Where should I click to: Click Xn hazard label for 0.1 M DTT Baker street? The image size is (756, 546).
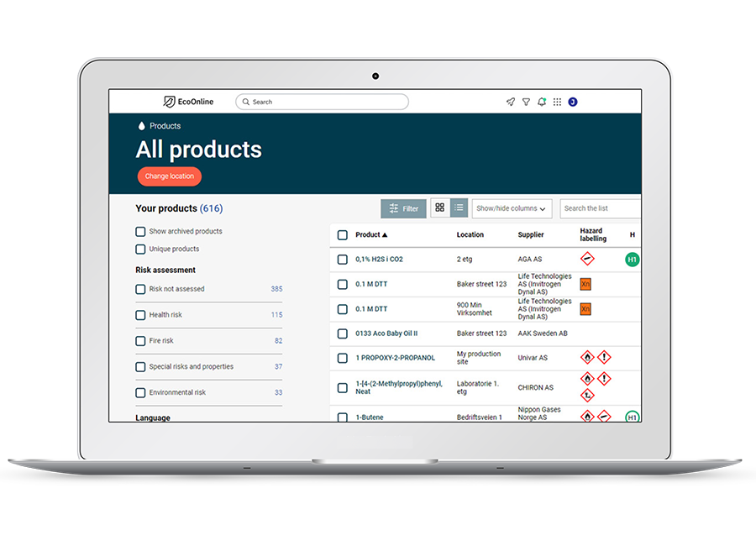pyautogui.click(x=585, y=284)
